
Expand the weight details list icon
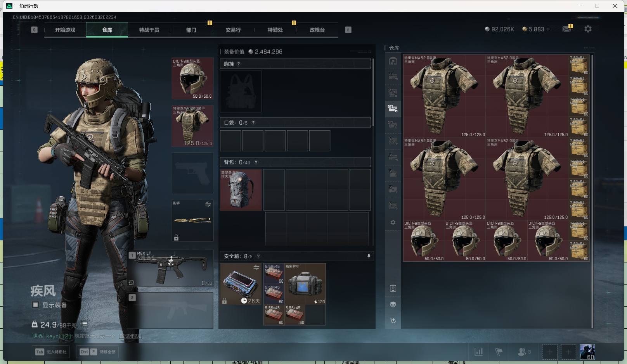click(x=84, y=324)
